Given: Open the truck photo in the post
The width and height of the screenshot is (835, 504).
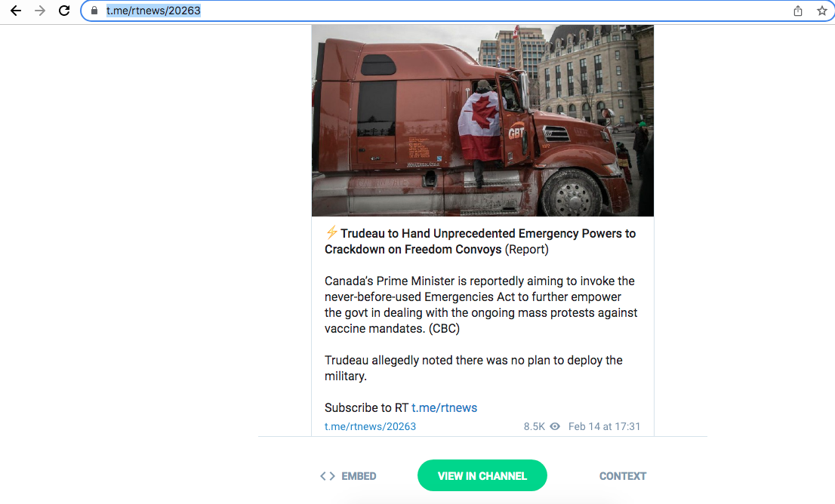Looking at the screenshot, I should coord(482,120).
